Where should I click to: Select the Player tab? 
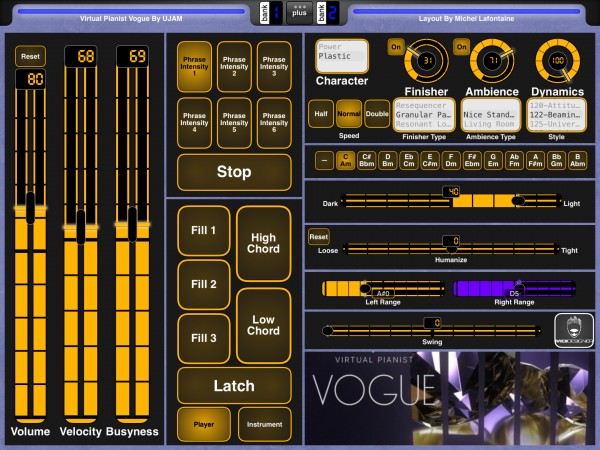tap(204, 424)
